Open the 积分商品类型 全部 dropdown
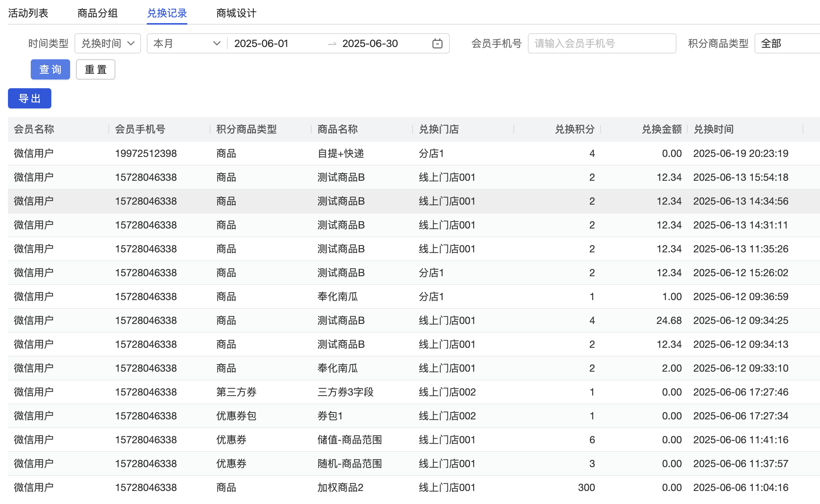This screenshot has height=504, width=820. coord(787,43)
